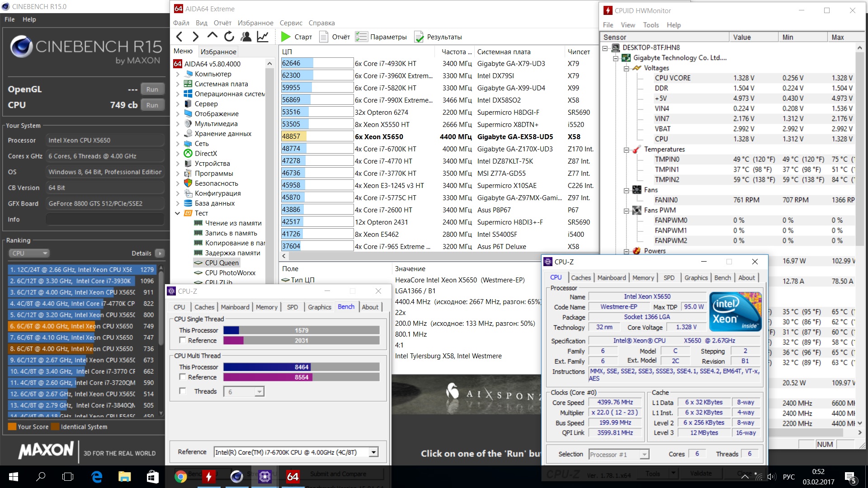Click Your Score orange legend swatch
The image size is (868, 488).
(12, 427)
